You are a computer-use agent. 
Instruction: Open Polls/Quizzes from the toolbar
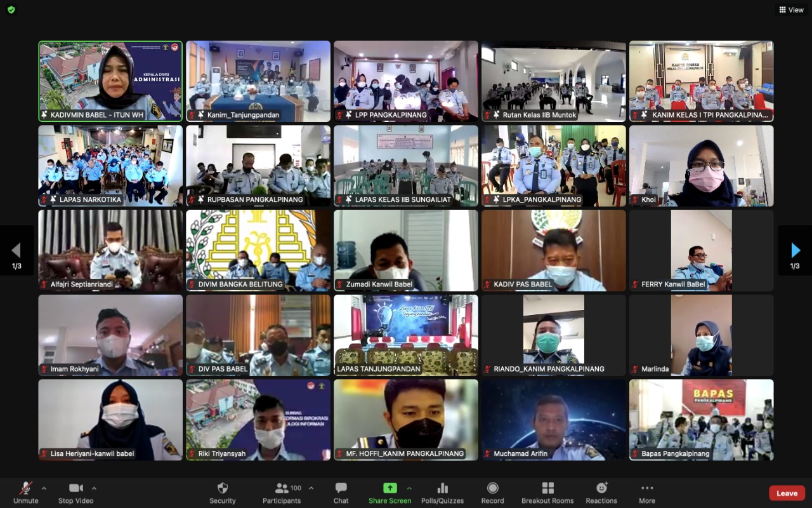[x=442, y=492]
